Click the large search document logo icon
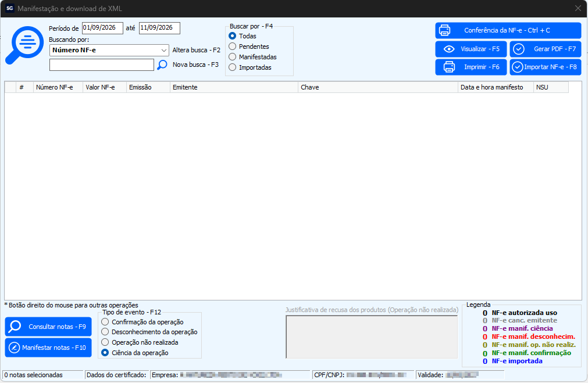Viewport: 588px width, 383px height. tap(25, 45)
